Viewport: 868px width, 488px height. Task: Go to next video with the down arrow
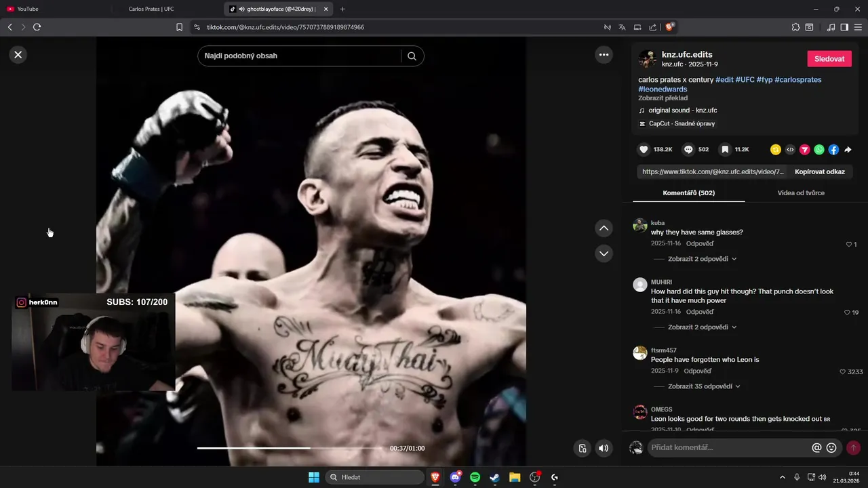pyautogui.click(x=604, y=253)
